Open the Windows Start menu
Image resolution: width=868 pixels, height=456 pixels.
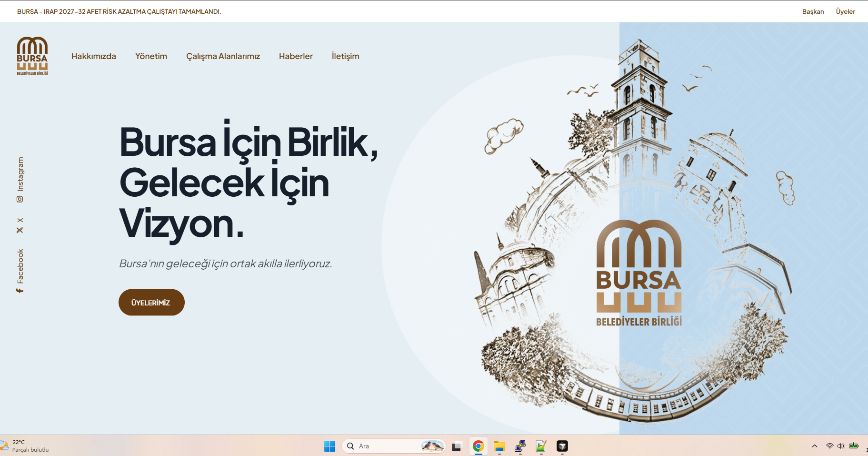coord(329,446)
